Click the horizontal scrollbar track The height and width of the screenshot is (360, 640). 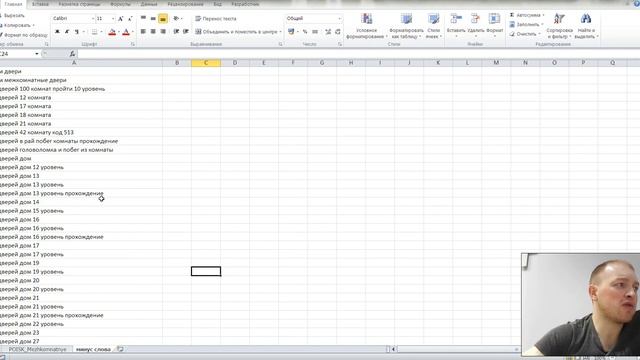coord(455,349)
